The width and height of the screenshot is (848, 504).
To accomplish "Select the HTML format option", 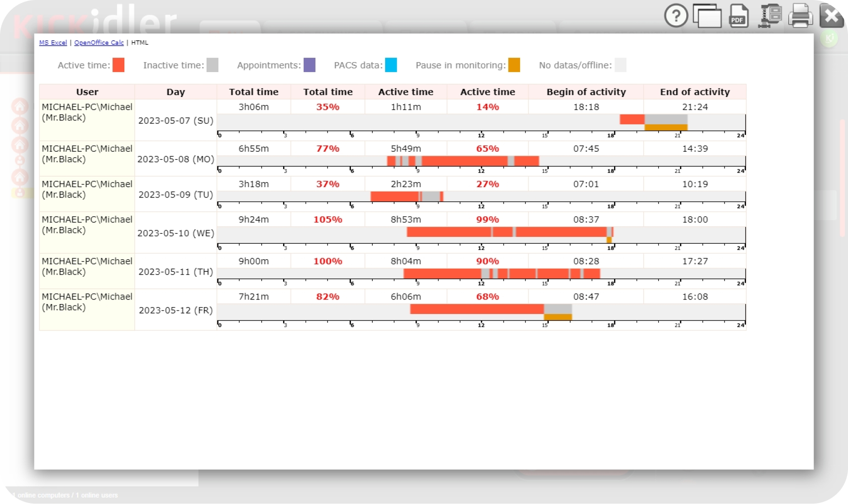I will (140, 43).
